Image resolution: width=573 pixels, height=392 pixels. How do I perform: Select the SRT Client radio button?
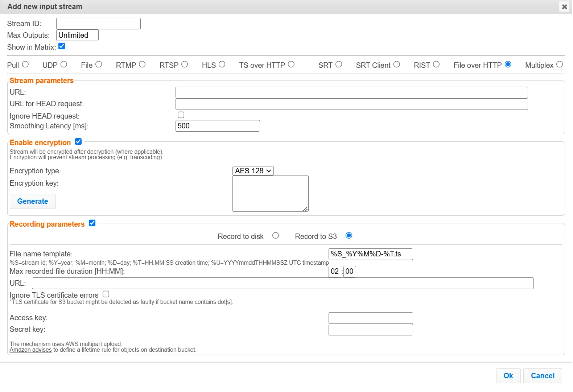point(397,64)
